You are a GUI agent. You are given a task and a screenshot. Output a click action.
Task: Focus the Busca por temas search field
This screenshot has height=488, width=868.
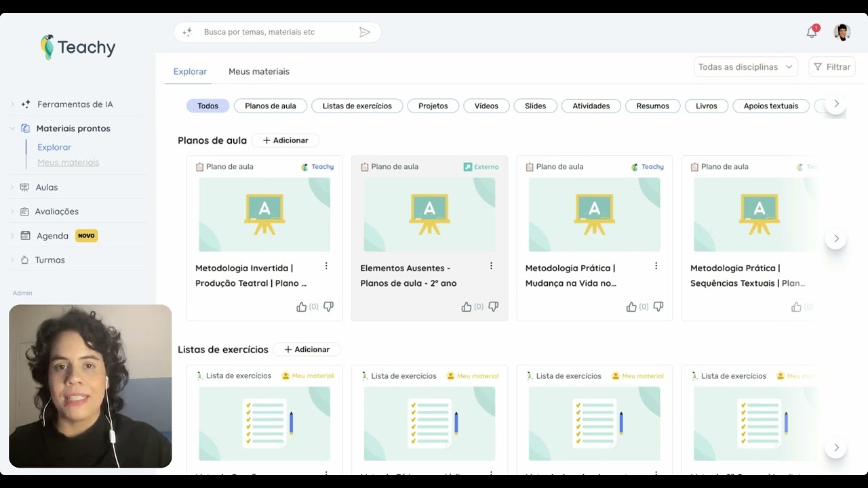click(278, 32)
